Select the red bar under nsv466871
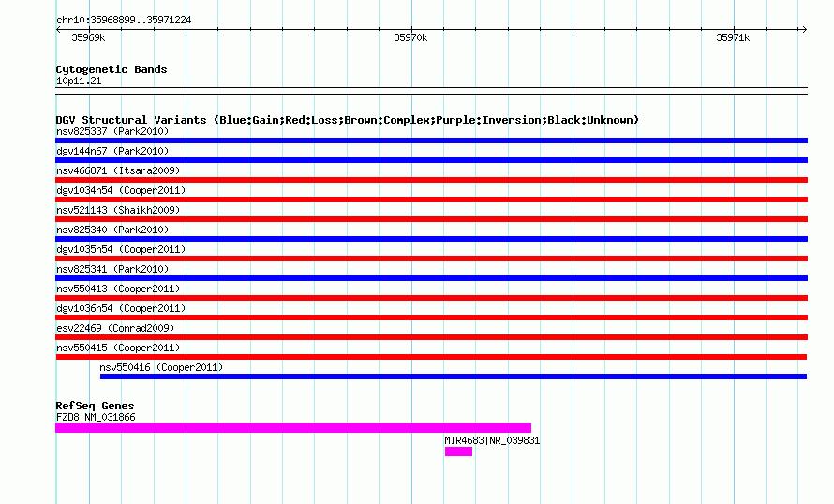The height and width of the screenshot is (504, 834). click(431, 180)
